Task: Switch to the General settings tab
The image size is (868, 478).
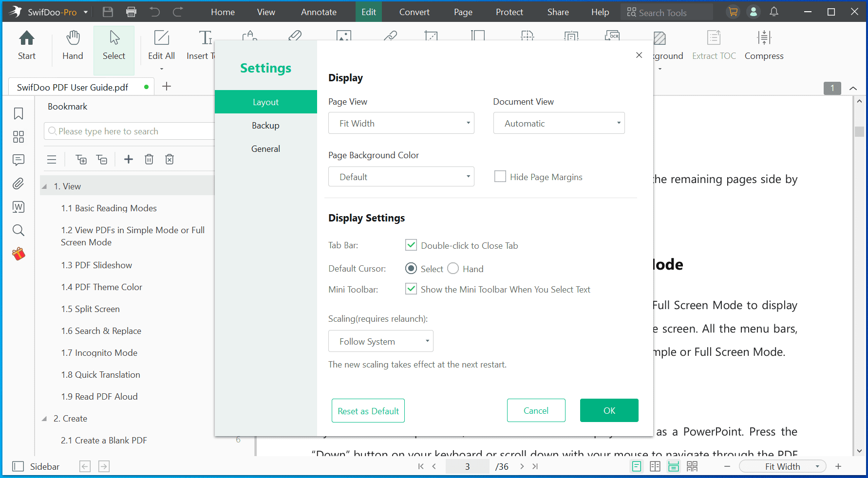Action: pos(266,148)
